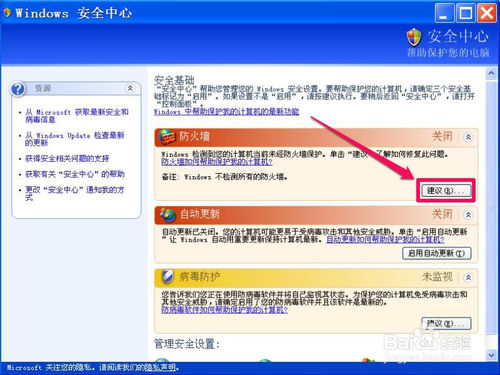Click Enable Automatic Updates (启用自动更新) button
Viewport: 500px width, 375px height.
tap(437, 253)
